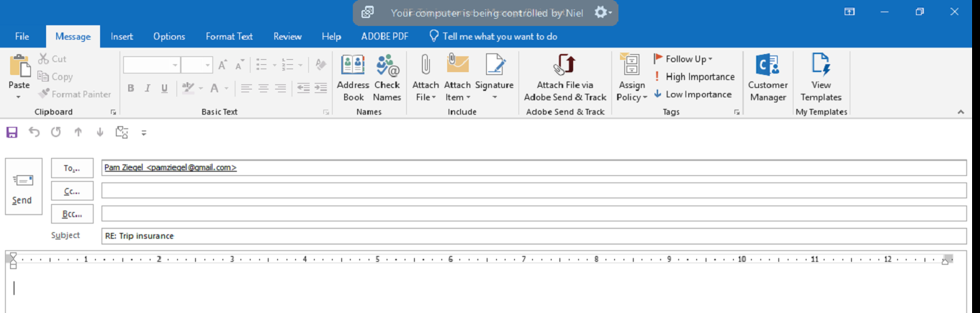Screen dimensions: 980x313
Task: Switch to the Format Text tab
Action: point(229,36)
